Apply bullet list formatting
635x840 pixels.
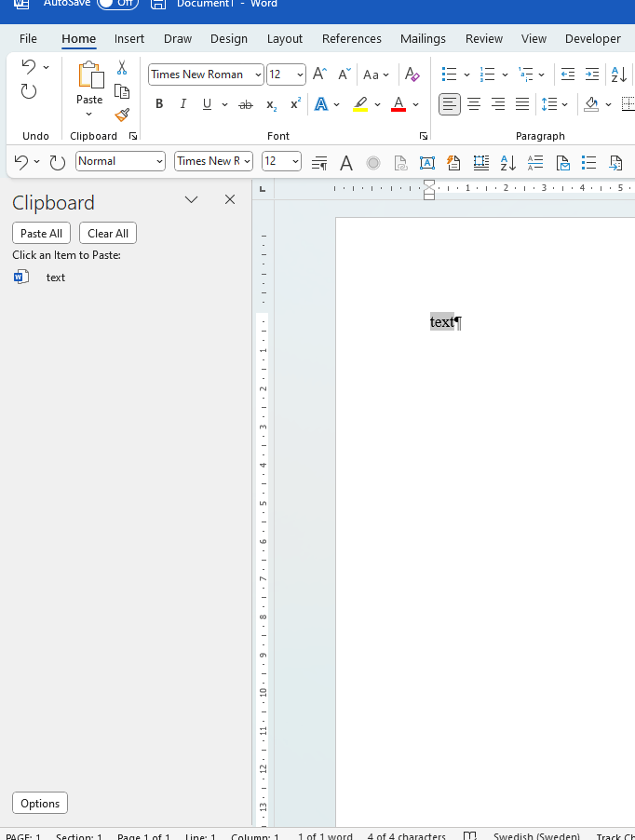click(449, 74)
